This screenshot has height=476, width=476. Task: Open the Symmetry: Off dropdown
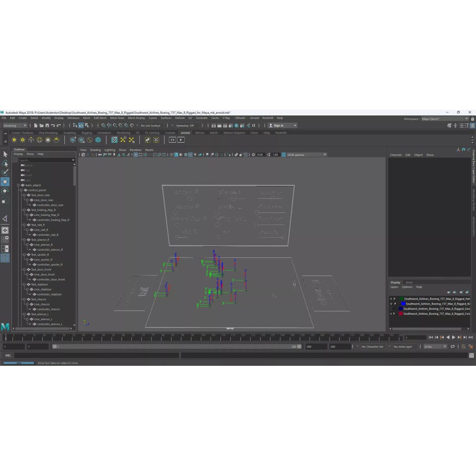pos(185,126)
